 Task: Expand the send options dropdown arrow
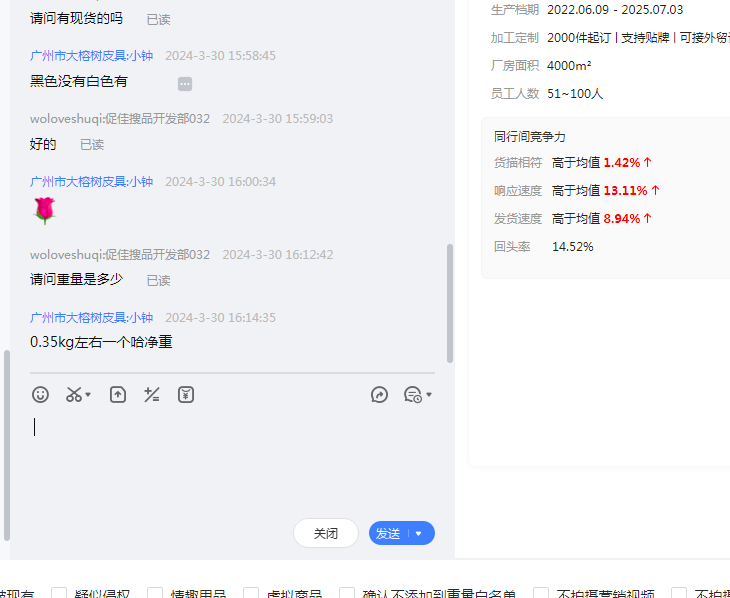pyautogui.click(x=419, y=534)
